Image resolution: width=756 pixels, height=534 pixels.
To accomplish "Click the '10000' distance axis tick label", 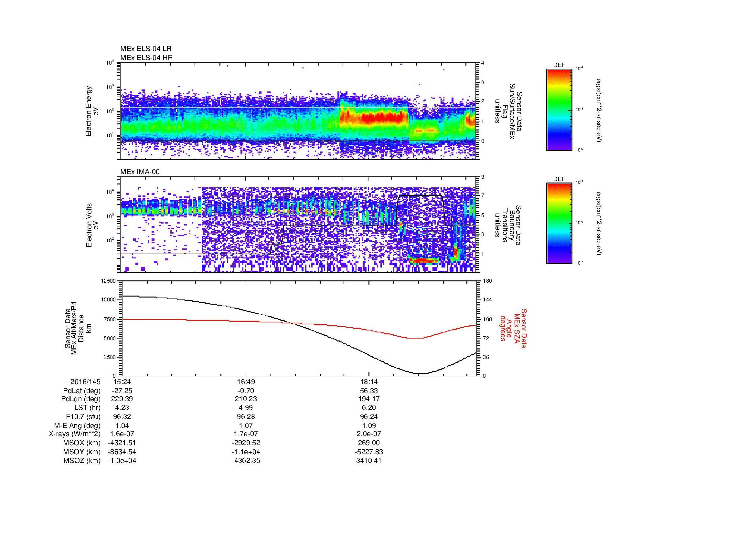I will click(109, 300).
